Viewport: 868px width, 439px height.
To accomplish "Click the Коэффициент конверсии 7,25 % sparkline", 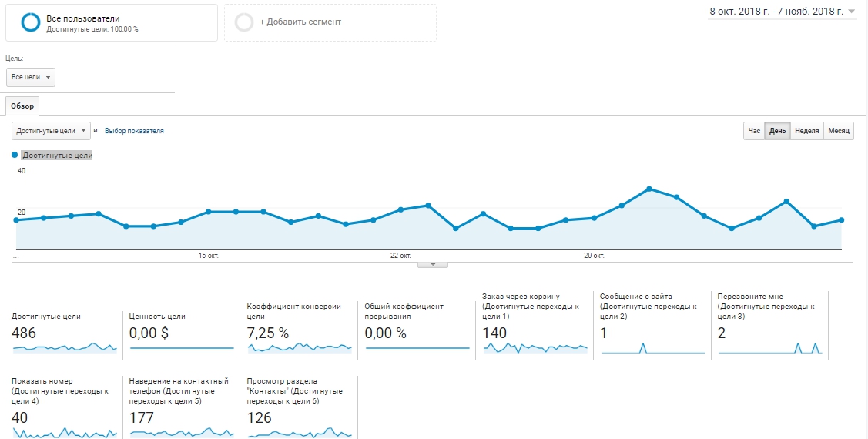I will coord(300,347).
